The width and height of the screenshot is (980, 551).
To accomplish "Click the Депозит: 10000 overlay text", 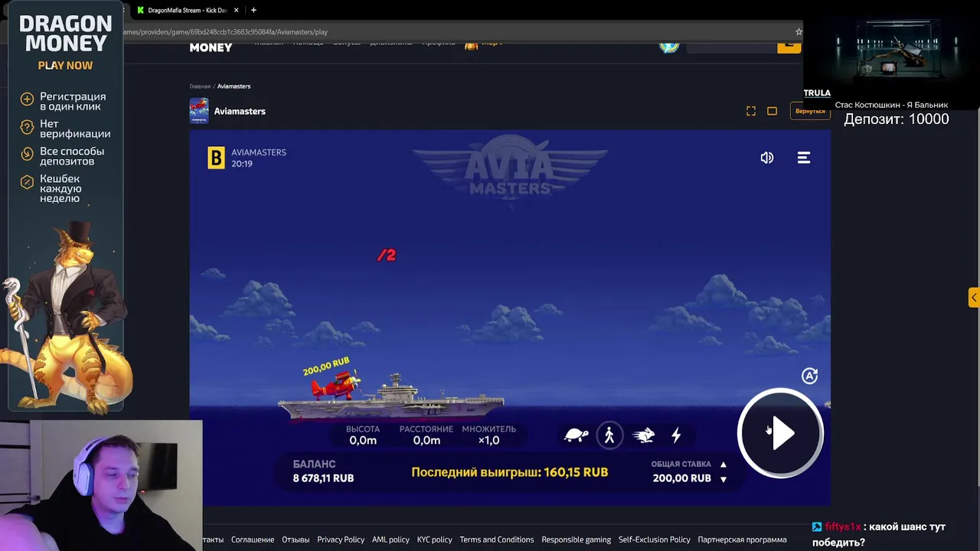I will 897,119.
